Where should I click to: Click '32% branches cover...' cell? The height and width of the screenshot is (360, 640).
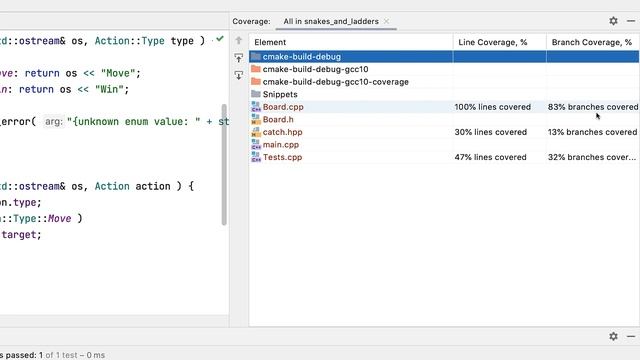point(592,157)
